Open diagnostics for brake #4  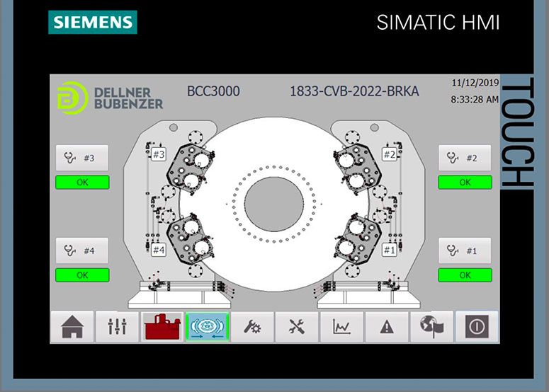[x=82, y=250]
